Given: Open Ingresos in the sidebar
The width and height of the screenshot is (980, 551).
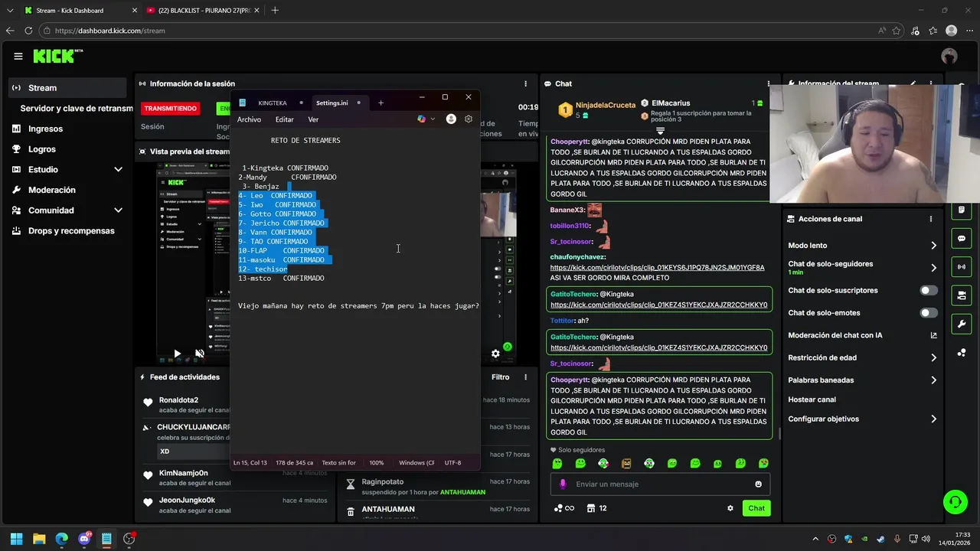Looking at the screenshot, I should click(45, 129).
